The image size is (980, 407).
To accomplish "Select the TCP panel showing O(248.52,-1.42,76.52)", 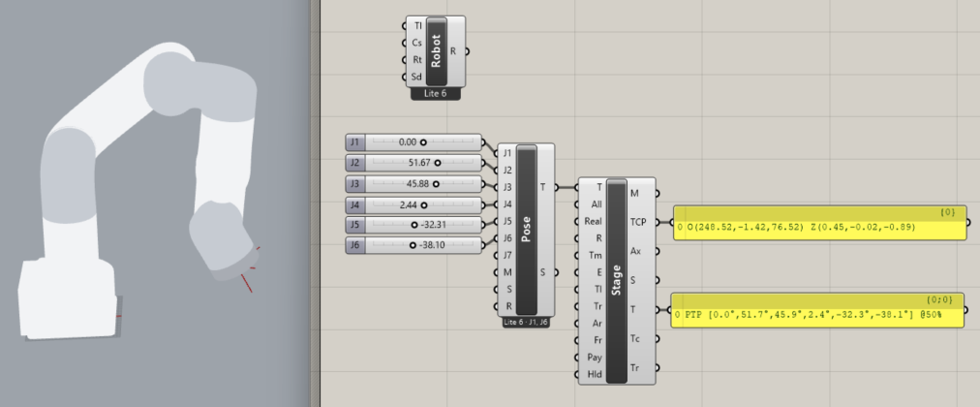I will [x=819, y=222].
